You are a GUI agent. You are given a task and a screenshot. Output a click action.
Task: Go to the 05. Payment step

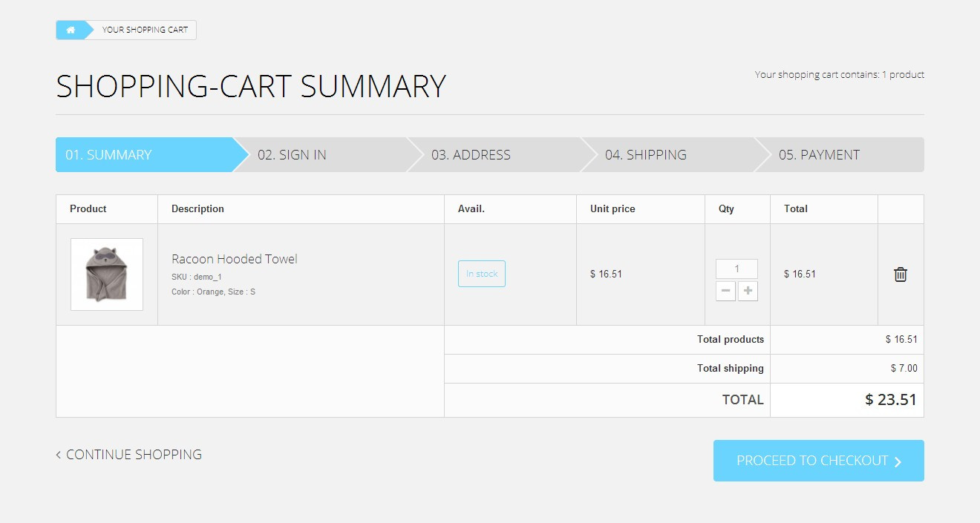click(819, 155)
